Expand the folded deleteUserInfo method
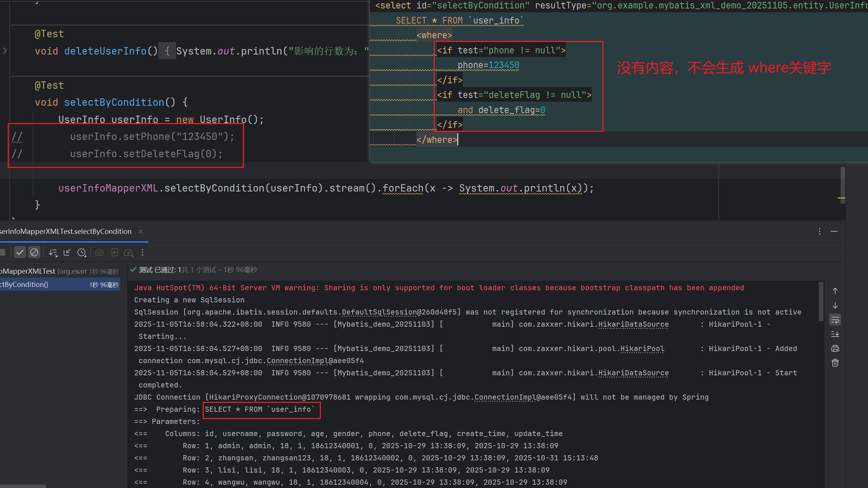 click(5, 51)
